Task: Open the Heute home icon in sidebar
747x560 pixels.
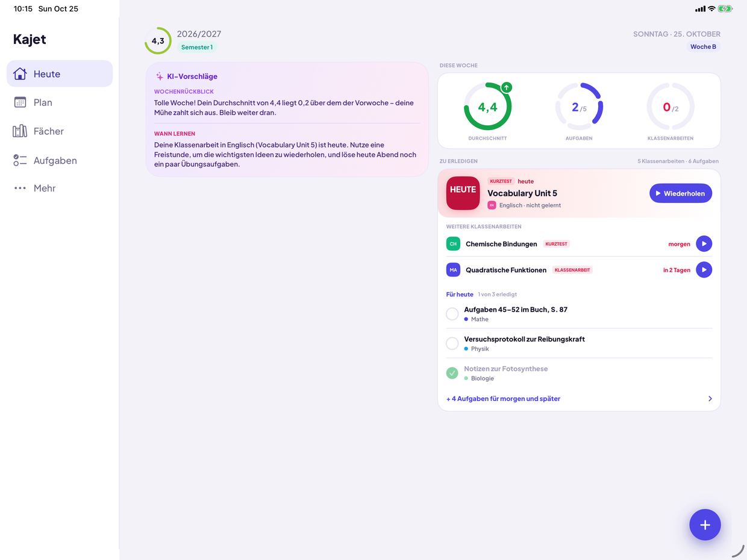Action: point(20,73)
